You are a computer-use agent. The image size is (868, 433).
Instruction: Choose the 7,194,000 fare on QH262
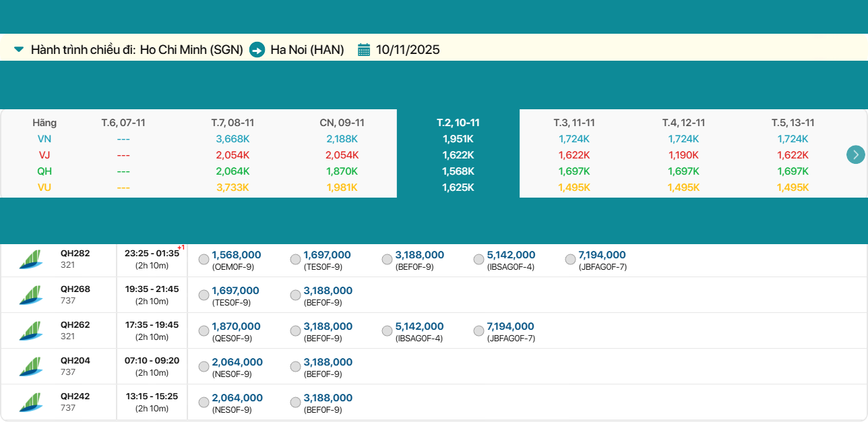point(478,330)
